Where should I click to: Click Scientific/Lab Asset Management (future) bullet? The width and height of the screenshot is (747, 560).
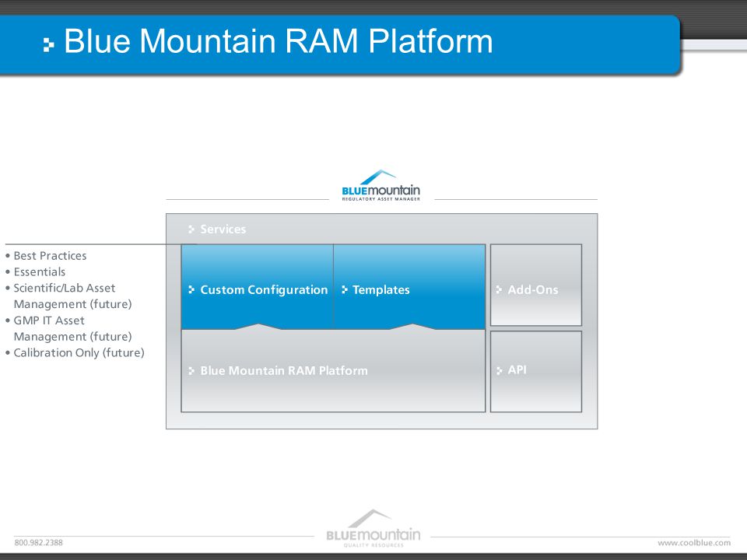pos(68,296)
